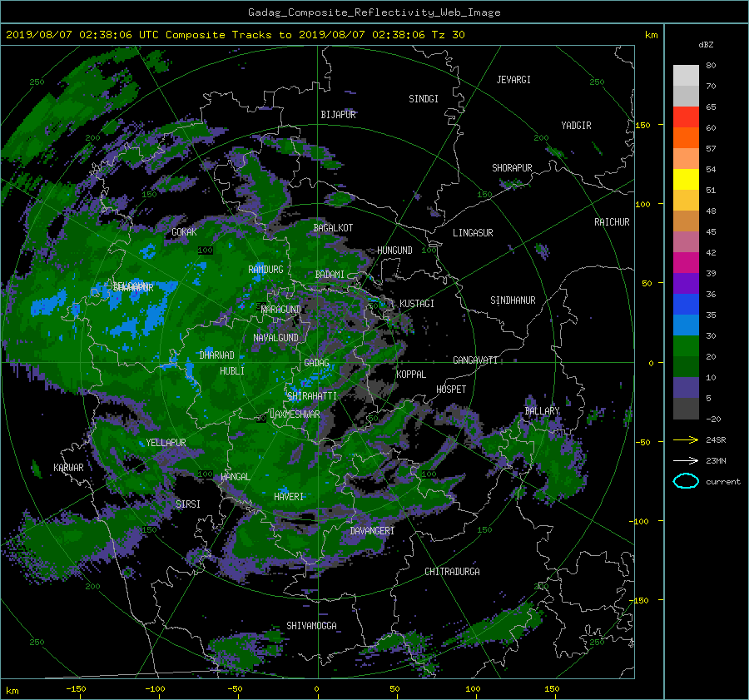
Task: Click the 'km' label on bottom axis
Action: point(12,691)
